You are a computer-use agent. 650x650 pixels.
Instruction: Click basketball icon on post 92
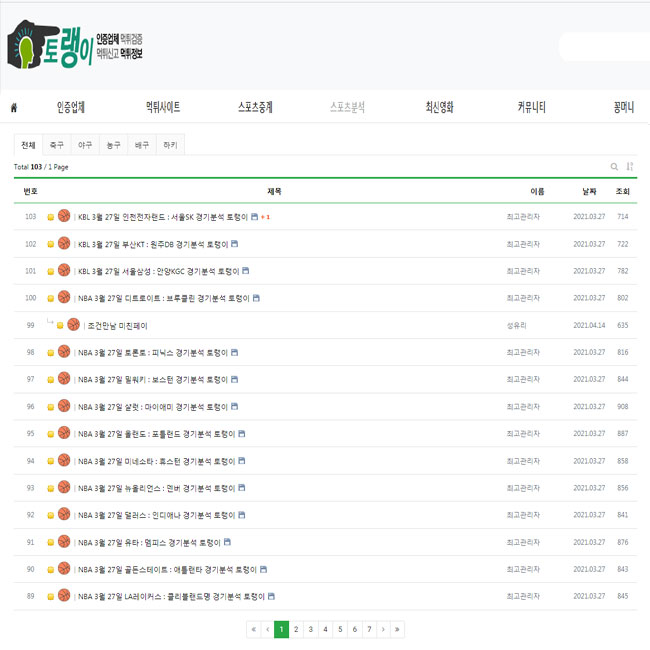(x=64, y=514)
